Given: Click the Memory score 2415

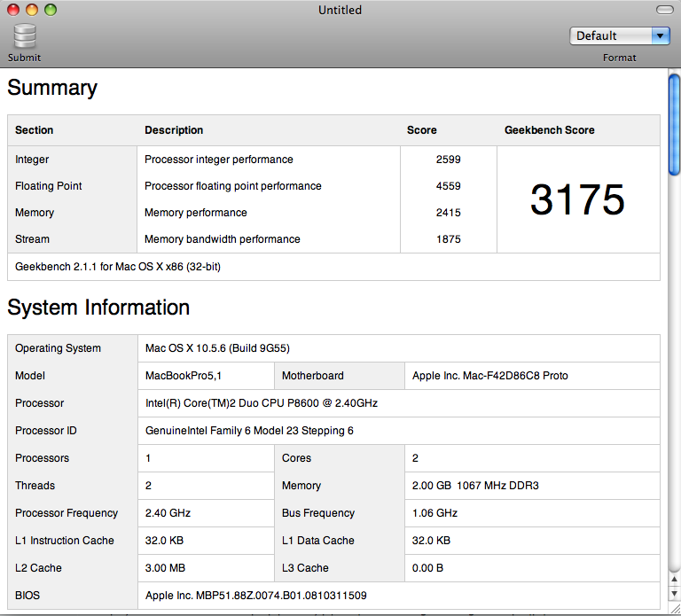Looking at the screenshot, I should coord(448,213).
